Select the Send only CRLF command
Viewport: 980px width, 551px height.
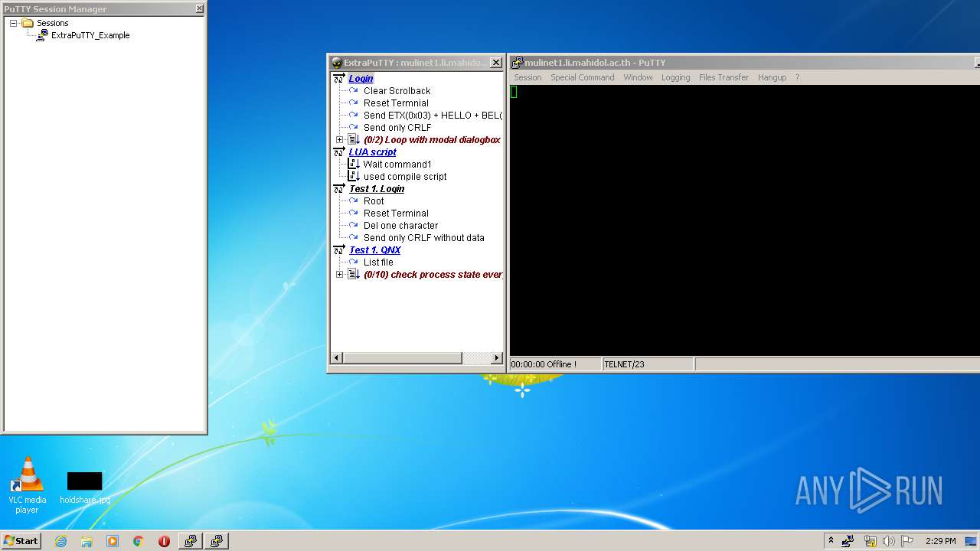(x=397, y=127)
